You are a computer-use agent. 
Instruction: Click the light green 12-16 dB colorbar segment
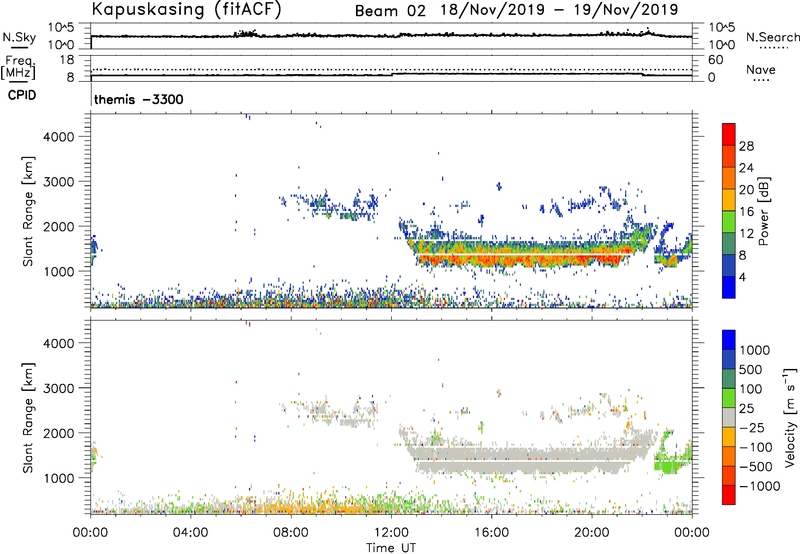pos(729,221)
